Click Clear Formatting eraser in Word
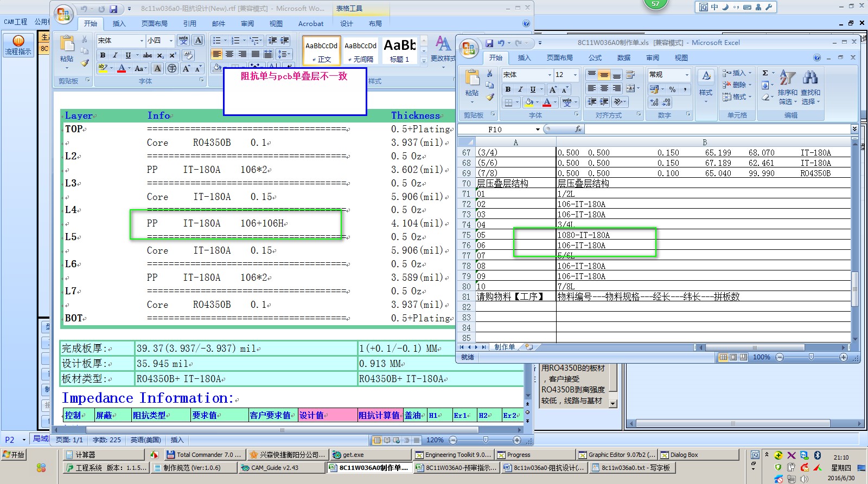868x484 pixels. pyautogui.click(x=188, y=55)
